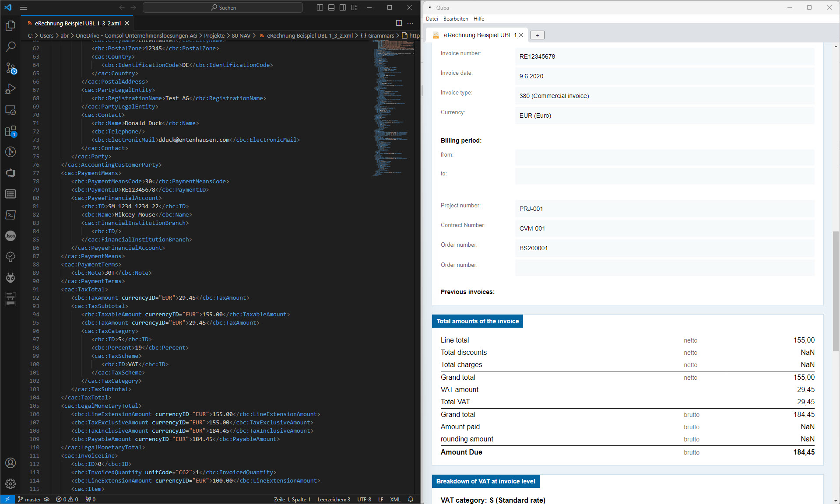This screenshot has width=840, height=504.
Task: Go to line via Zeile 1, Spalte 1
Action: click(292, 499)
